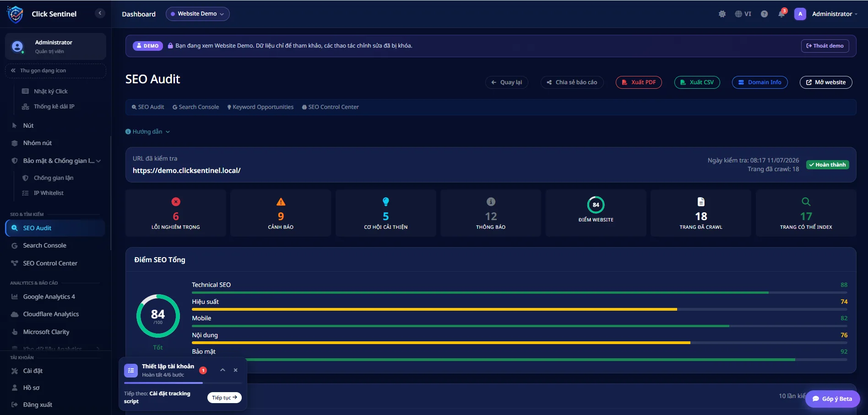Viewport: 868px width, 415px height.
Task: Click the gray info circle icon
Action: 491,202
